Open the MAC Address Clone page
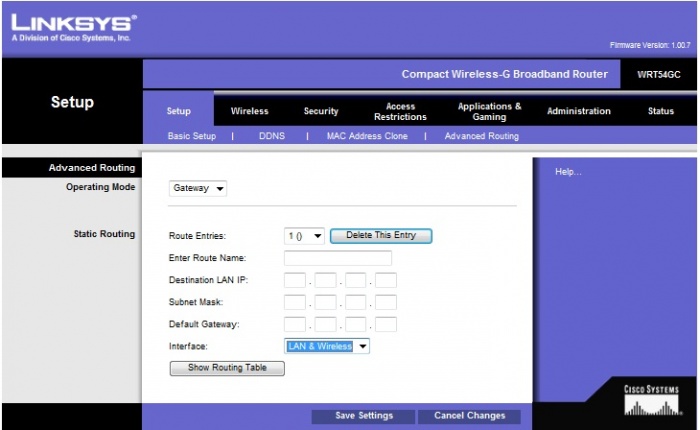This screenshot has height=430, width=700. tap(367, 136)
